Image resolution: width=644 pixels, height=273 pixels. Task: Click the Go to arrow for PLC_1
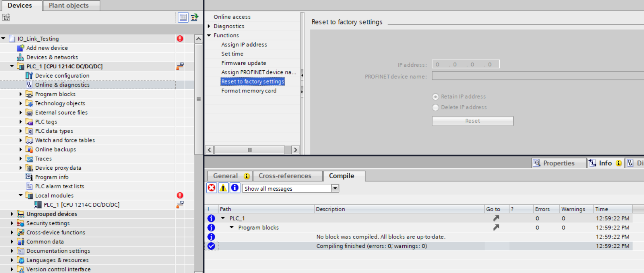[x=496, y=218]
